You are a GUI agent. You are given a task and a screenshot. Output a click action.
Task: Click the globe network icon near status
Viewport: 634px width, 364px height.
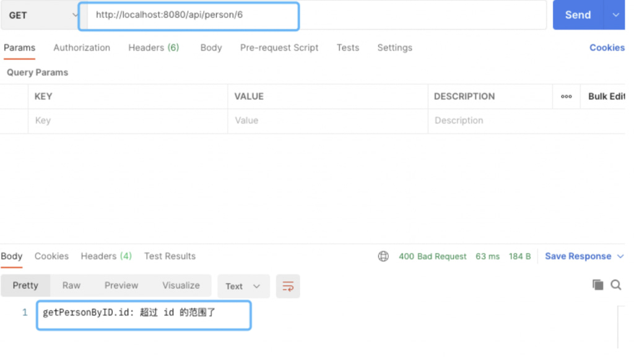pyautogui.click(x=383, y=256)
